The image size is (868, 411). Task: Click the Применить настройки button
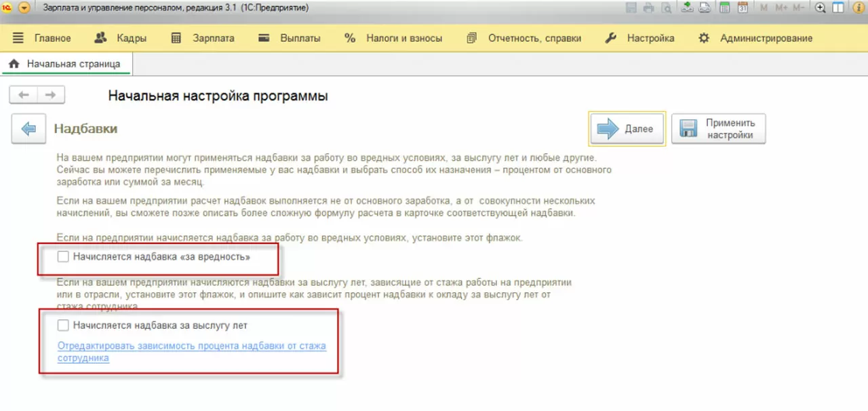tap(718, 129)
